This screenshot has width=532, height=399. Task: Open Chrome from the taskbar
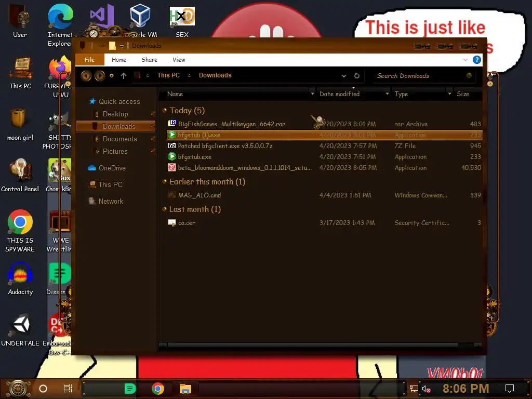pos(158,389)
